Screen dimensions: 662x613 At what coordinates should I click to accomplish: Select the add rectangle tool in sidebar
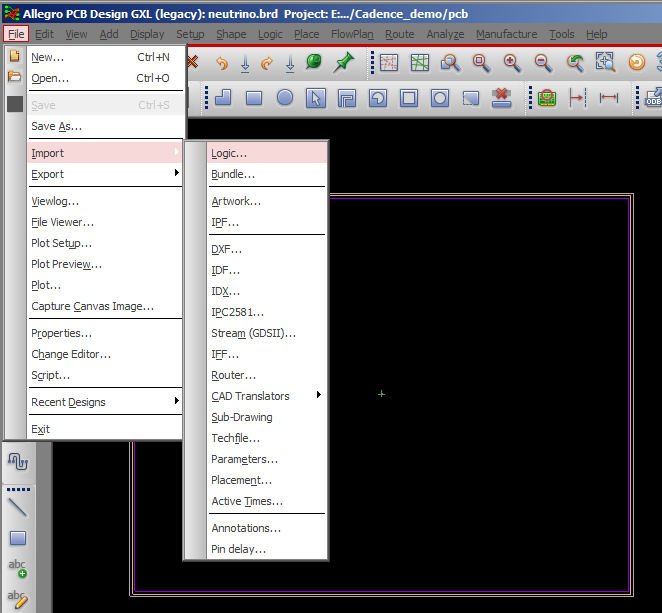[18, 538]
